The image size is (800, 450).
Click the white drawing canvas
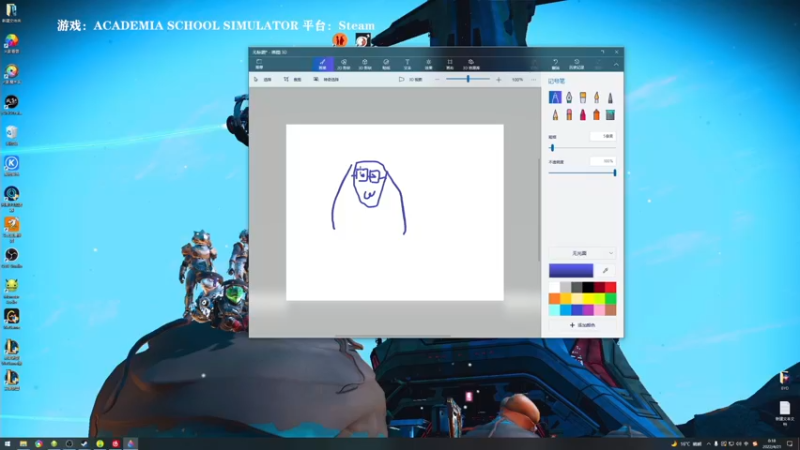point(394,212)
